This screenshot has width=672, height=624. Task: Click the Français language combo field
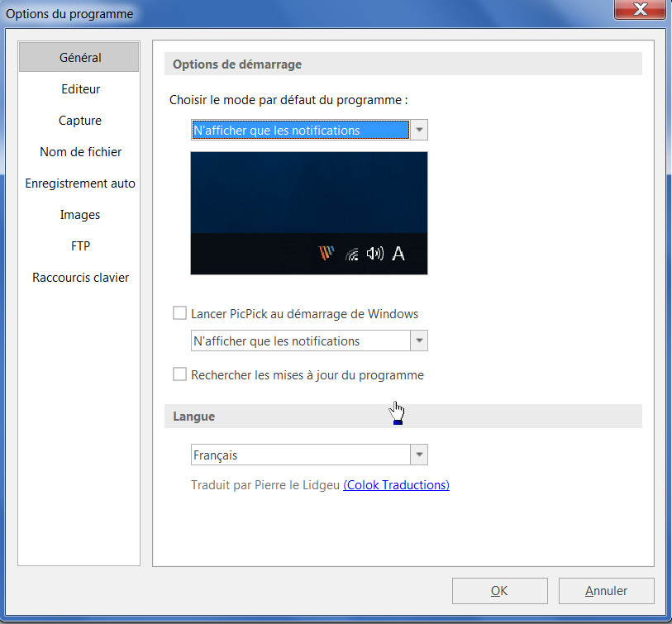tap(300, 455)
